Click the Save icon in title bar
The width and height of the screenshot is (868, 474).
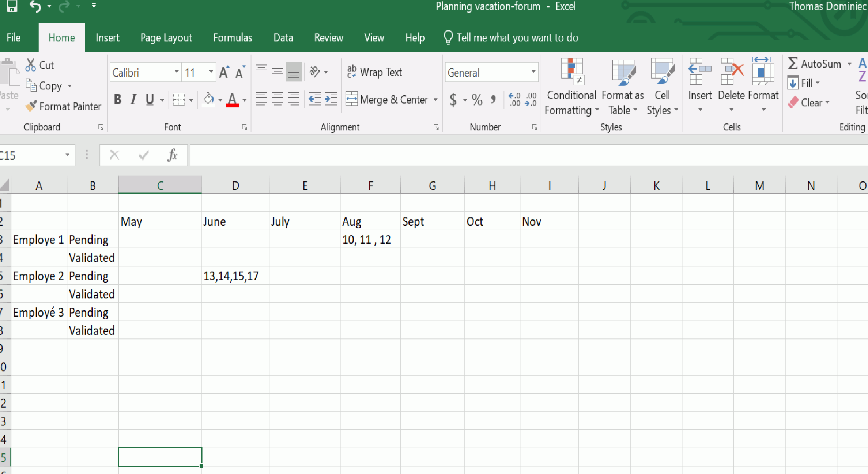[x=12, y=6]
